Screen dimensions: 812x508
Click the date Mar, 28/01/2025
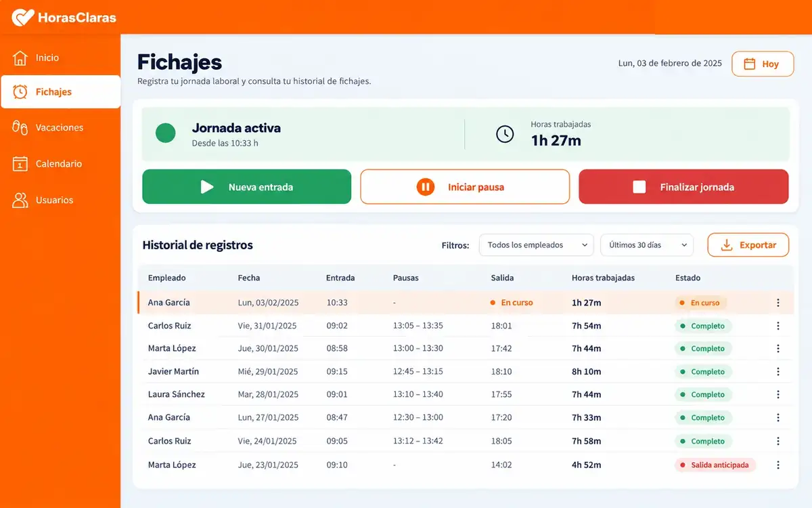(268, 395)
